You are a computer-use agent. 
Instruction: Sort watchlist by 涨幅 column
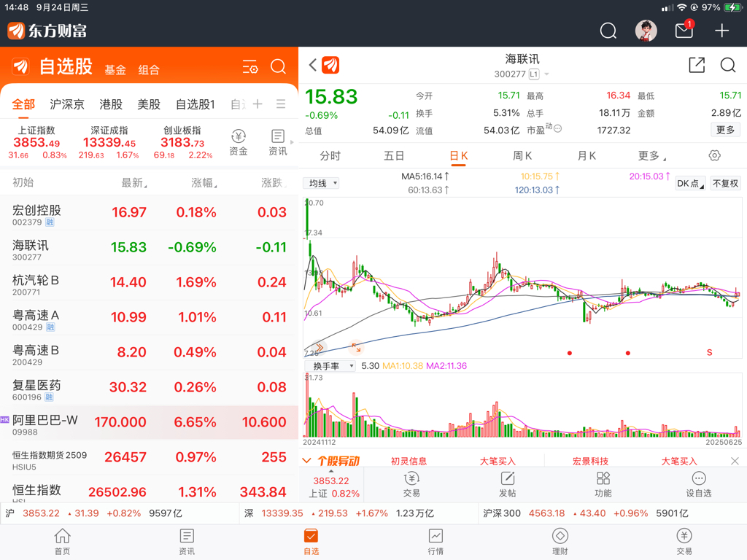[204, 183]
